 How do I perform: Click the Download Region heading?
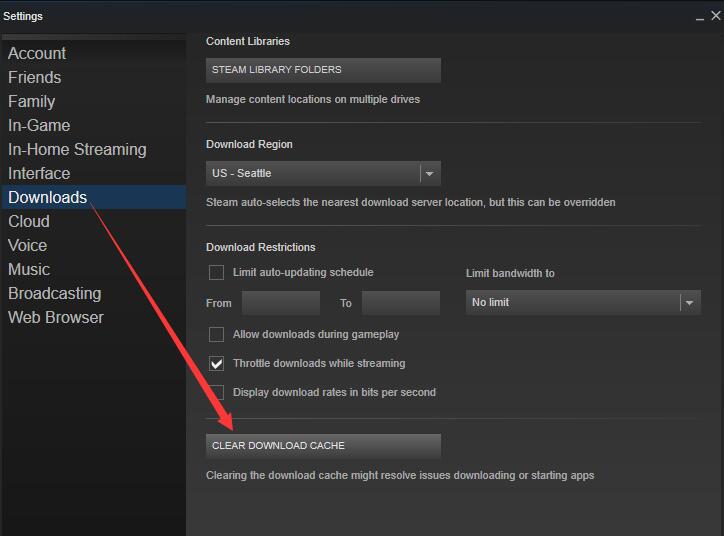tap(249, 145)
